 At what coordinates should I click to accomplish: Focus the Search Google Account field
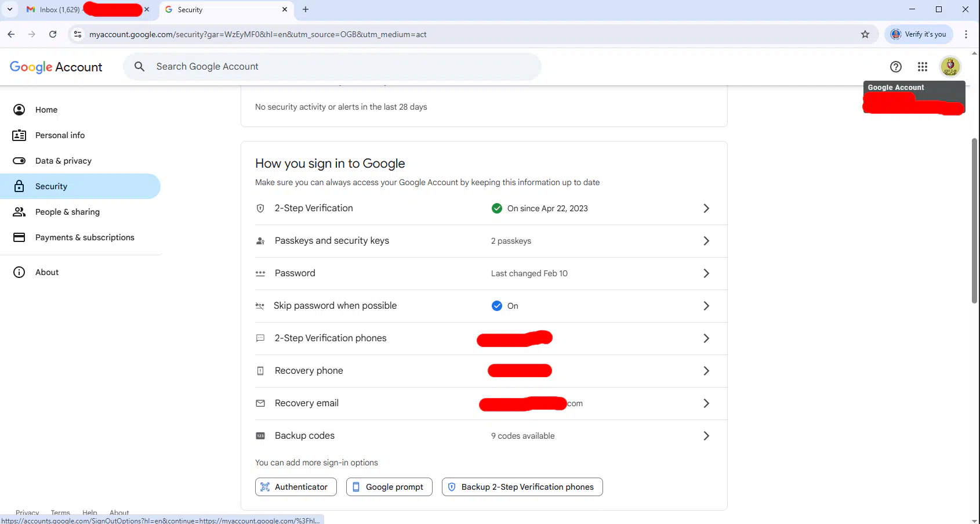pos(332,67)
